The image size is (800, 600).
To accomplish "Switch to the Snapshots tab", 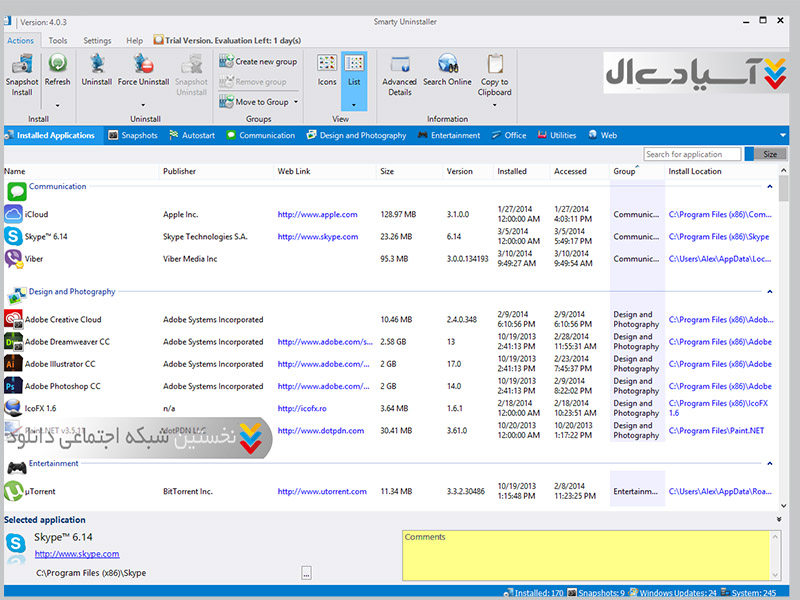I will tap(133, 135).
